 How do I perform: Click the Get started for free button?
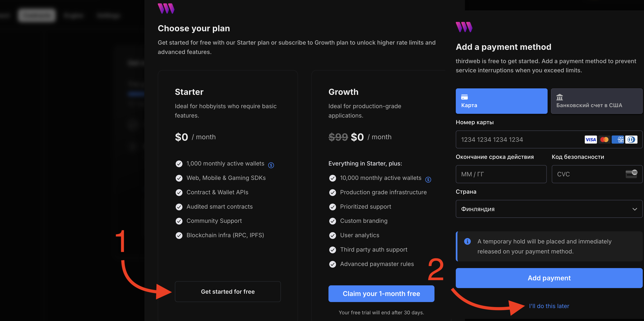(228, 292)
